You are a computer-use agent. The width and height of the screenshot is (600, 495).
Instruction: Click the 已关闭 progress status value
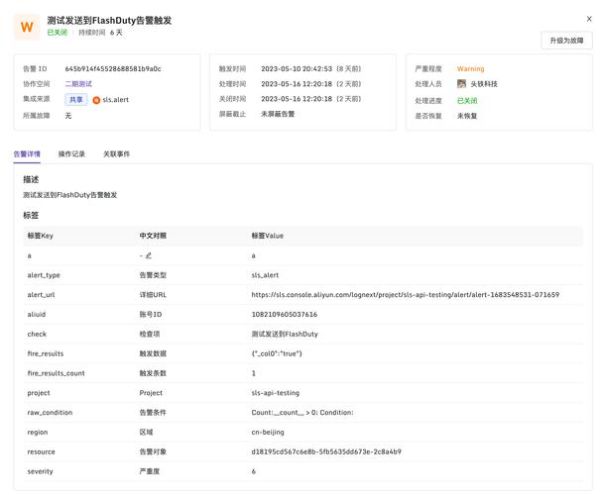(x=467, y=101)
